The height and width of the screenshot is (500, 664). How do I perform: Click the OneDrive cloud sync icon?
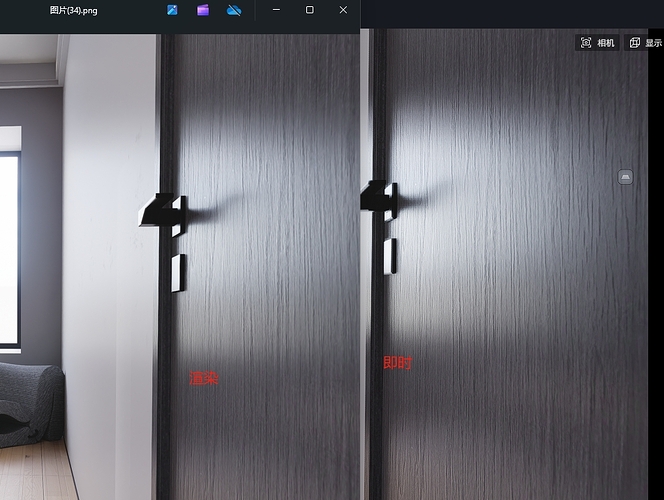[234, 10]
